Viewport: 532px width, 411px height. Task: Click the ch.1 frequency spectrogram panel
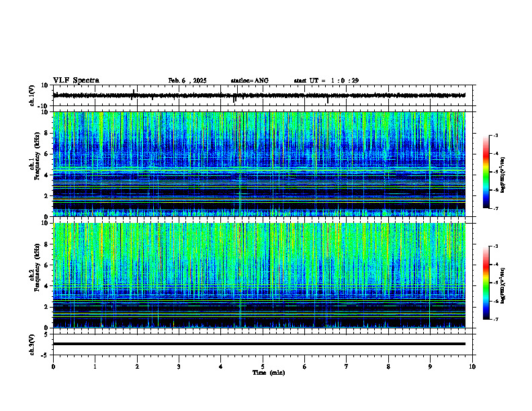[259, 164]
